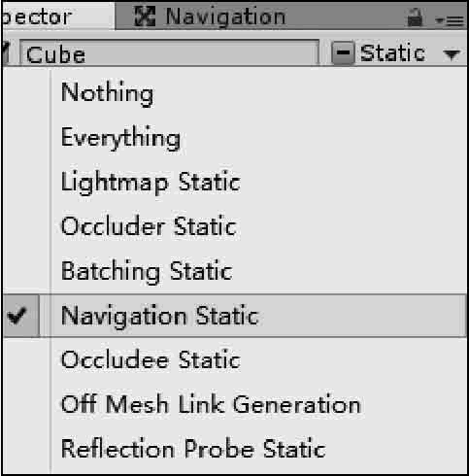Toggle the Static mixed-state checkbox
This screenshot has width=469, height=476.
(x=343, y=52)
